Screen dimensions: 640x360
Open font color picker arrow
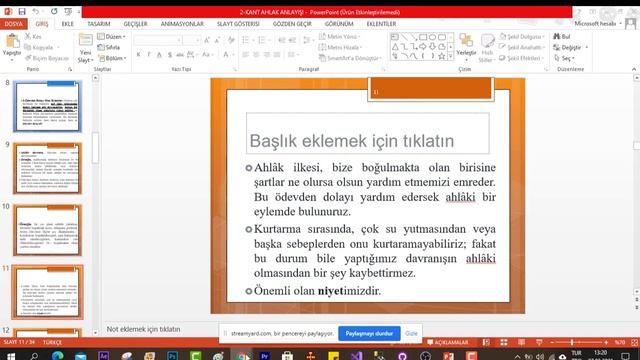point(234,55)
